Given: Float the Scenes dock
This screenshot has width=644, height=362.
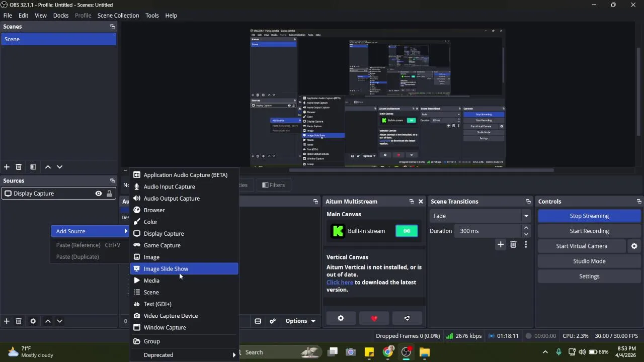Looking at the screenshot, I should (112, 27).
